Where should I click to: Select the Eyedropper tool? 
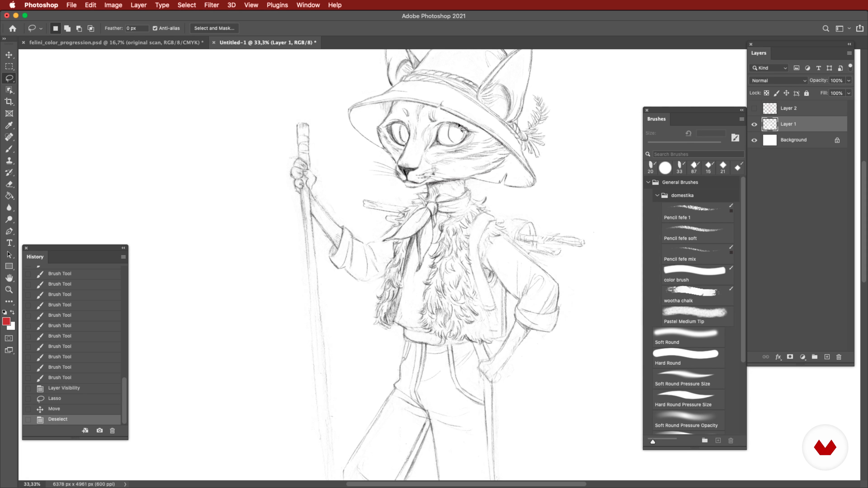(9, 125)
